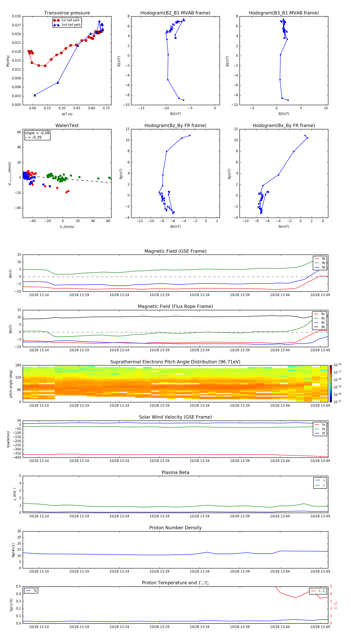351x644 pixels.
Task: Click the 'Tp(10^6K)' axis label
Action: 11,605
